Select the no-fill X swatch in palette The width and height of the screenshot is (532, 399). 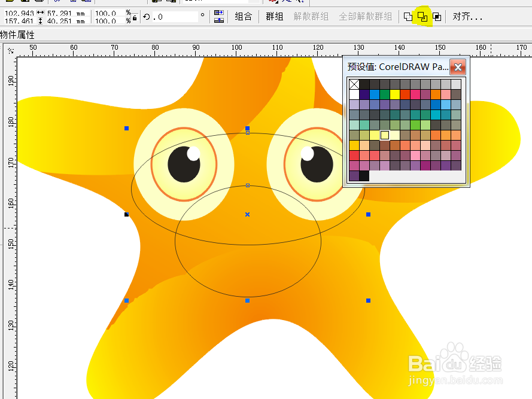point(353,84)
